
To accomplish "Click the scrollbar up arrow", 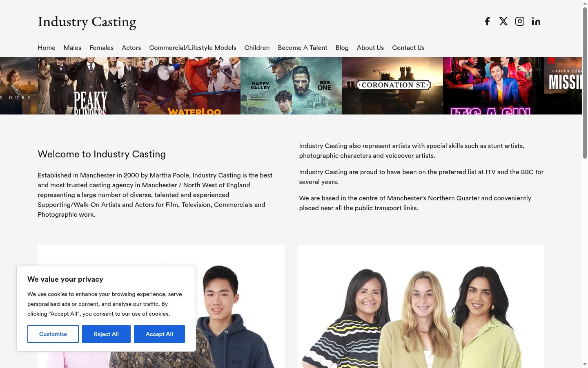I will click(x=585, y=3).
